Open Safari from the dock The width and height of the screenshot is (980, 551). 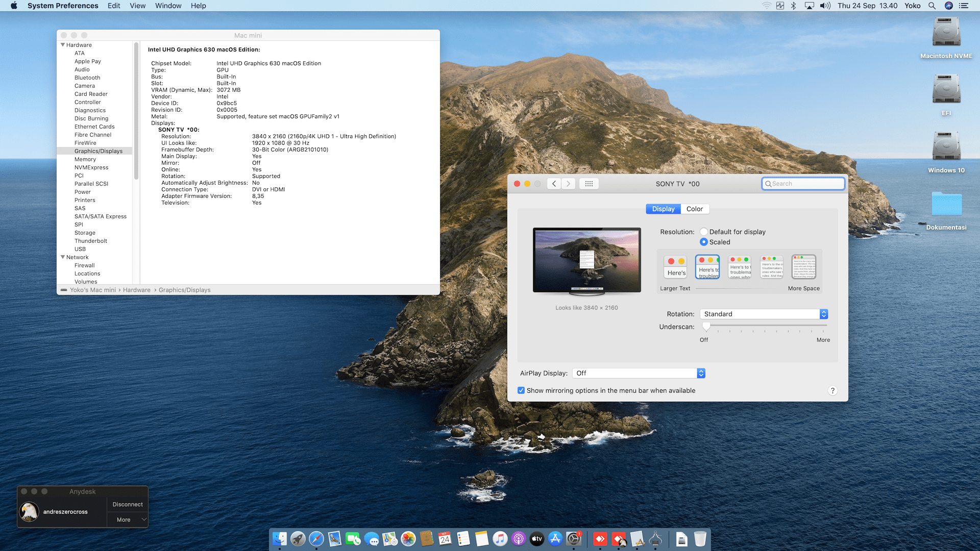[316, 539]
